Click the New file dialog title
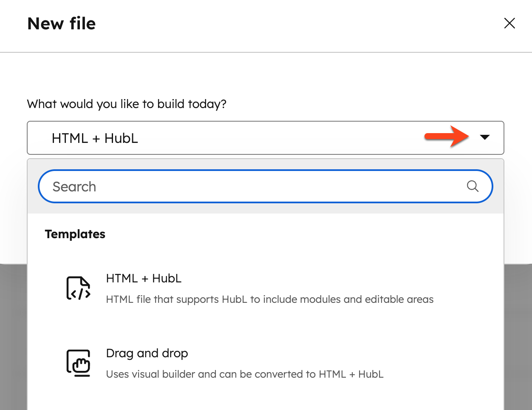The width and height of the screenshot is (532, 410). [61, 23]
